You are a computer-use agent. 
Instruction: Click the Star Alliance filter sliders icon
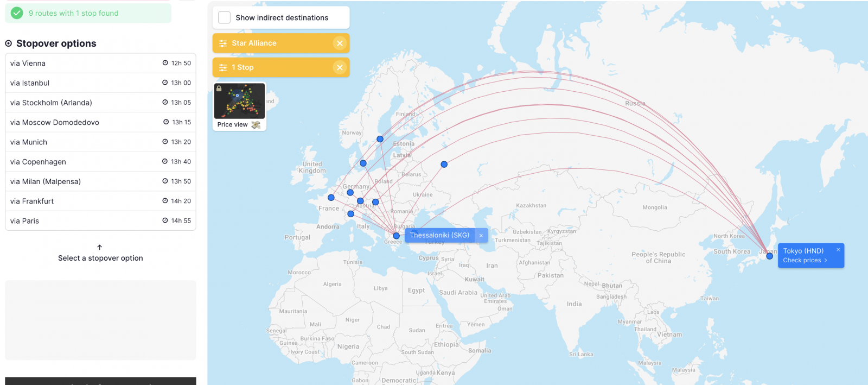(223, 43)
